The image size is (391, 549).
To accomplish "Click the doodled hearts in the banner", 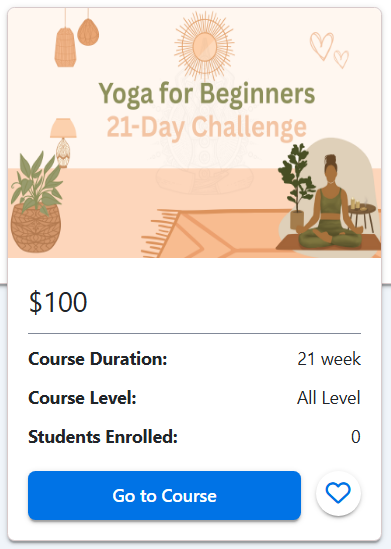I will point(329,50).
